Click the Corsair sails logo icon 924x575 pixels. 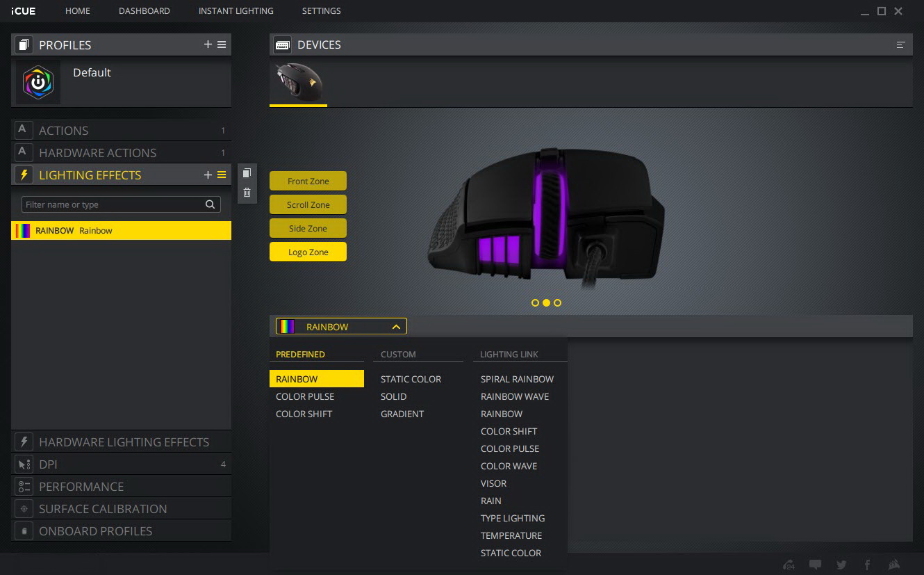[895, 565]
